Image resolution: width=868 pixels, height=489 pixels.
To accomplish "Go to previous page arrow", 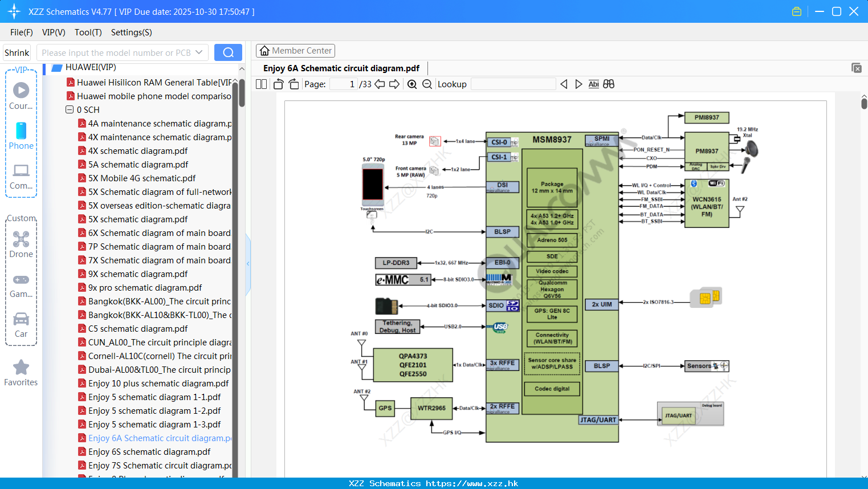I will tap(380, 84).
